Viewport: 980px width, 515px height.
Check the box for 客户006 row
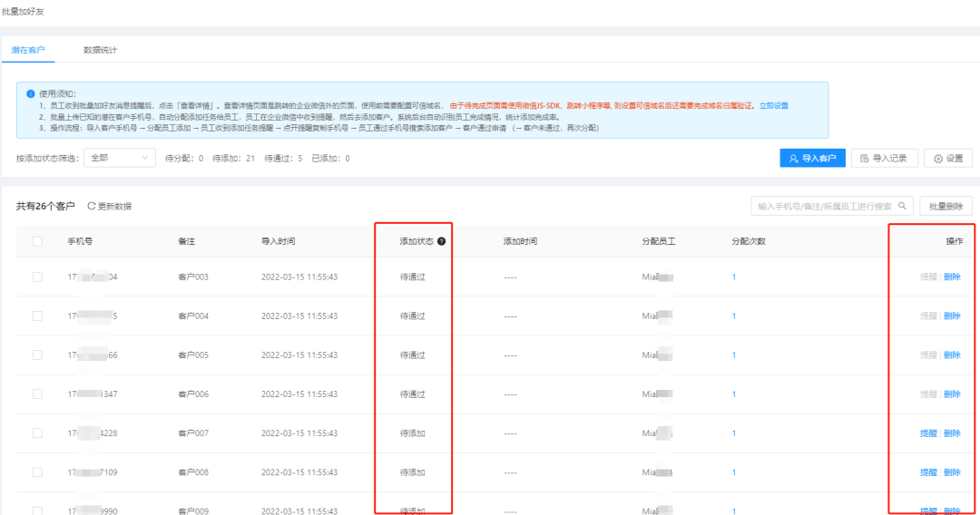[37, 394]
